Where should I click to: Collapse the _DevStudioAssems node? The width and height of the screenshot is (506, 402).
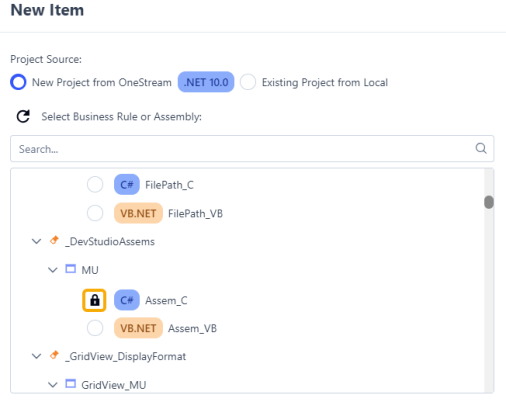tap(36, 241)
